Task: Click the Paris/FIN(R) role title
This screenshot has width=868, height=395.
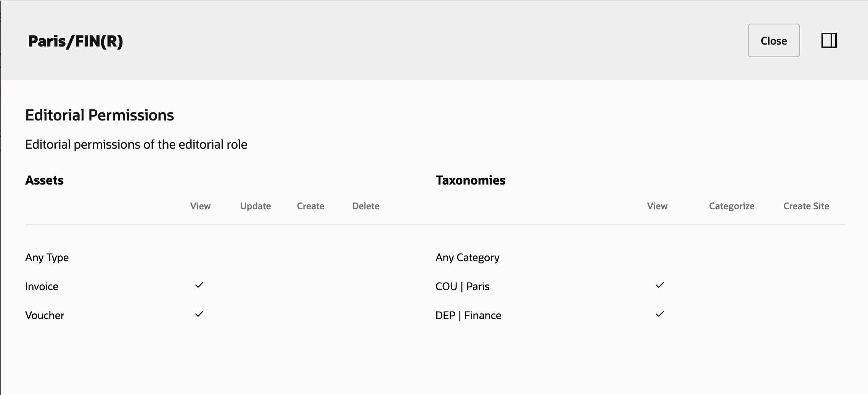Action: coord(76,41)
